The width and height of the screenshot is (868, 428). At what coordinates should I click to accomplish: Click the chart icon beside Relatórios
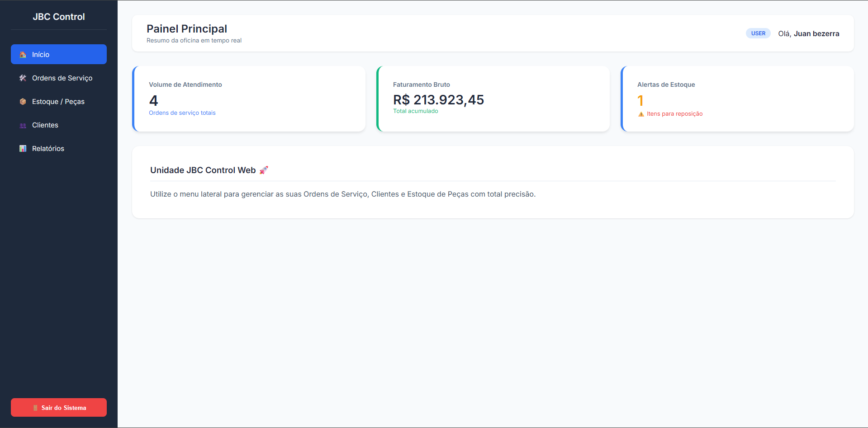click(x=23, y=148)
